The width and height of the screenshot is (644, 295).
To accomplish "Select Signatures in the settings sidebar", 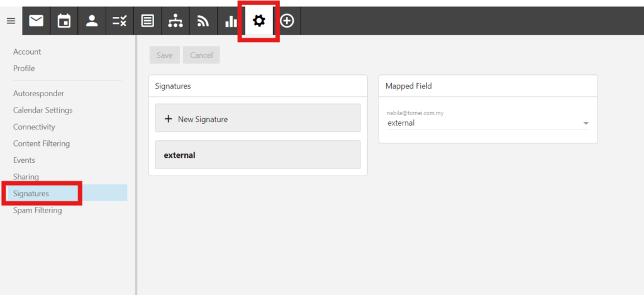I will (31, 194).
